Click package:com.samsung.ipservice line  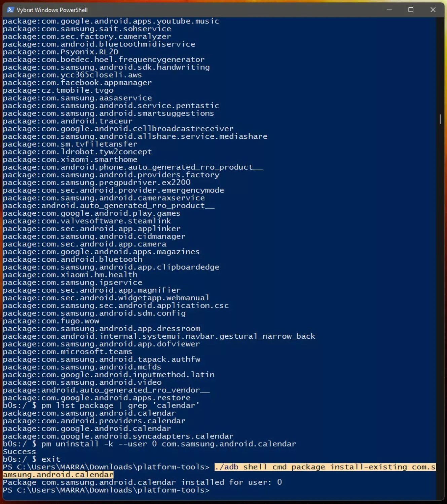click(x=73, y=283)
